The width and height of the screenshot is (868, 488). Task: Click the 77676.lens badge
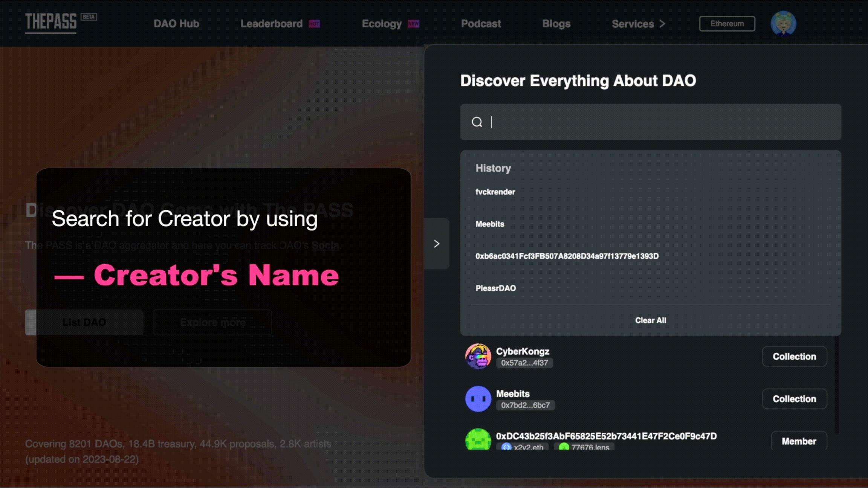[584, 447]
